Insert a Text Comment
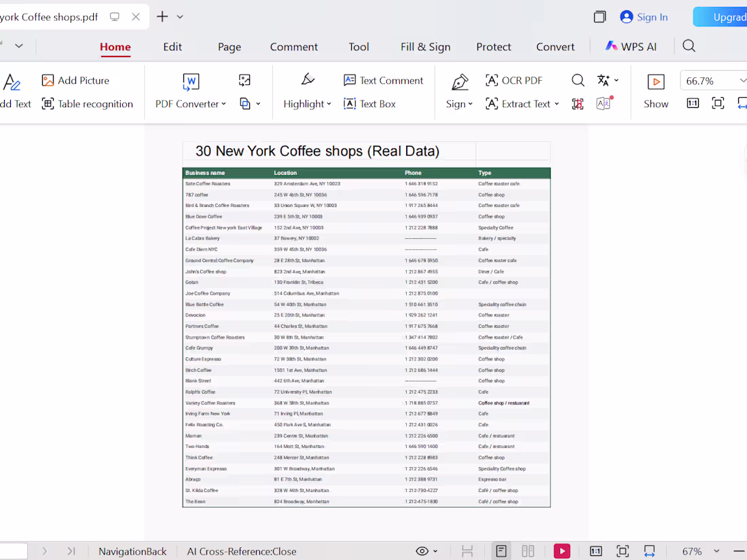This screenshot has width=747, height=560. click(383, 81)
